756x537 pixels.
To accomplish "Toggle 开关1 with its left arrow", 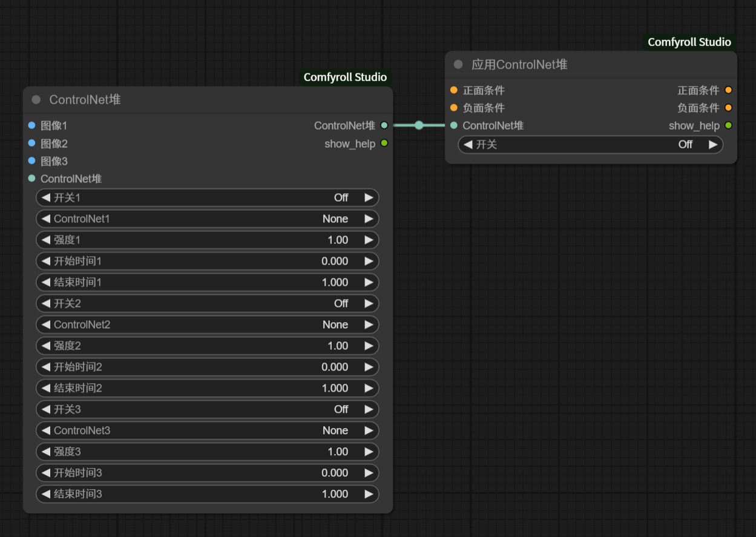I will coord(46,197).
